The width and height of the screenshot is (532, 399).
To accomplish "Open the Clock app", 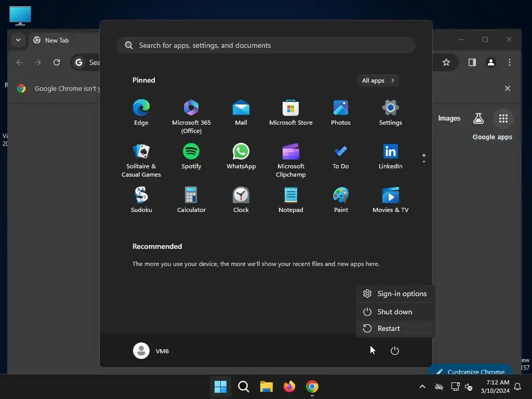I will 241,200.
